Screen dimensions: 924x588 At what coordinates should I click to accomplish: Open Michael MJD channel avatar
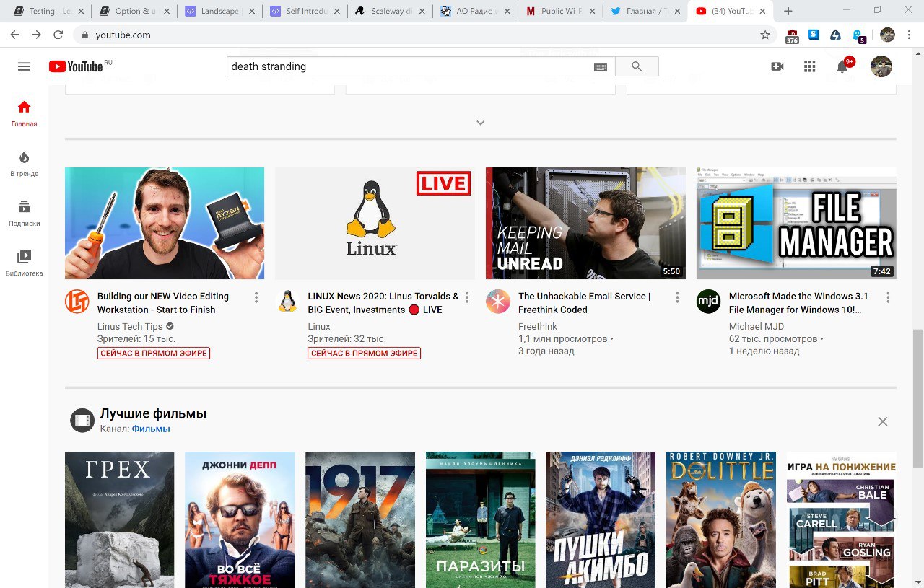click(x=708, y=302)
